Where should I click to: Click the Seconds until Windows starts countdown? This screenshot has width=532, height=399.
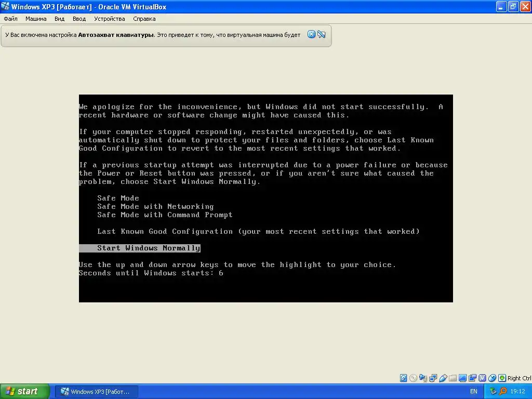[x=151, y=273]
